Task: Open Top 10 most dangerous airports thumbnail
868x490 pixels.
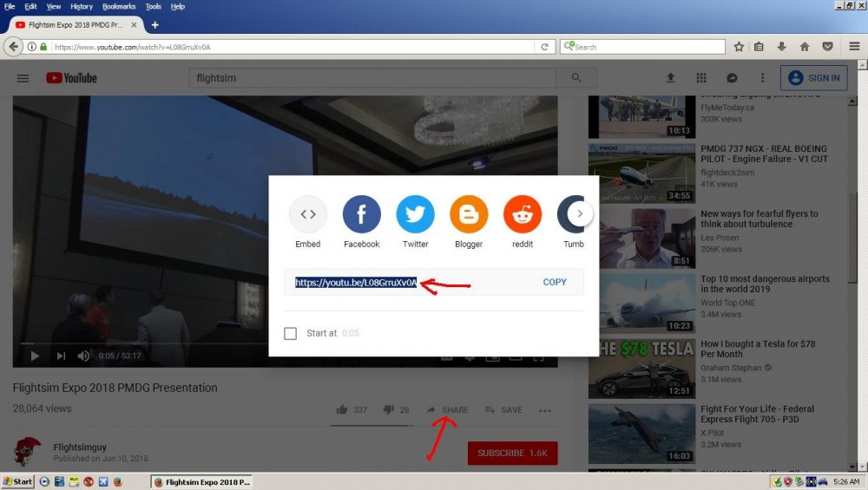Action: [641, 303]
